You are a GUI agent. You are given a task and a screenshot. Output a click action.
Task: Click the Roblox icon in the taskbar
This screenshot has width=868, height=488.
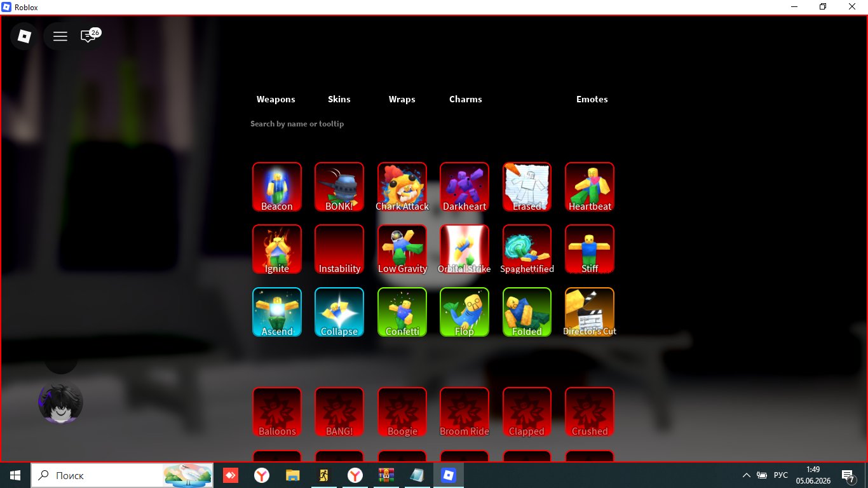tap(449, 475)
